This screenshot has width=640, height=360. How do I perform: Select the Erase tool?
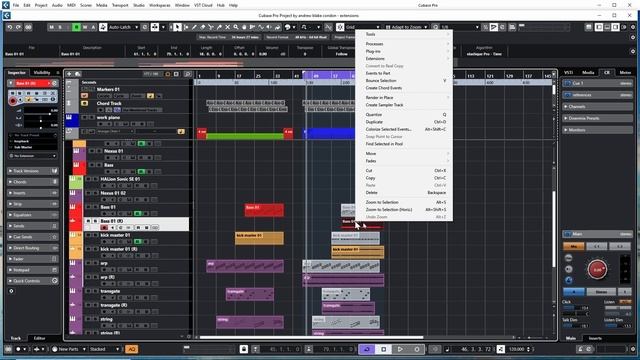[x=202, y=27]
